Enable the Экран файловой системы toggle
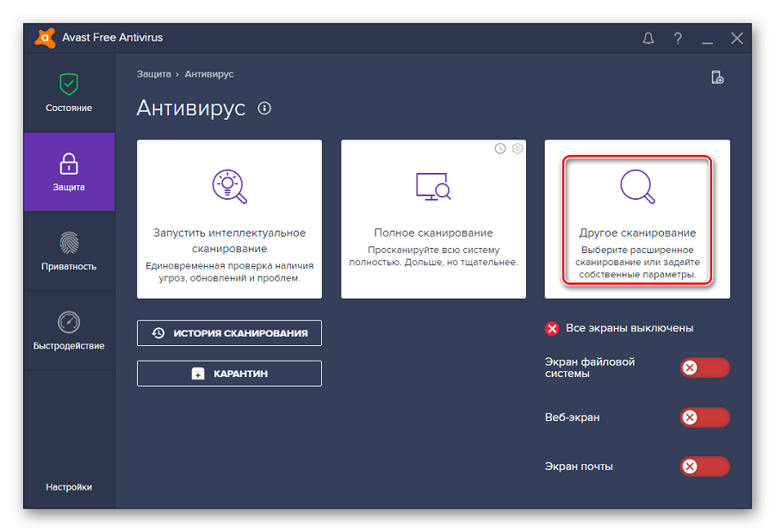775x532 pixels. (704, 368)
